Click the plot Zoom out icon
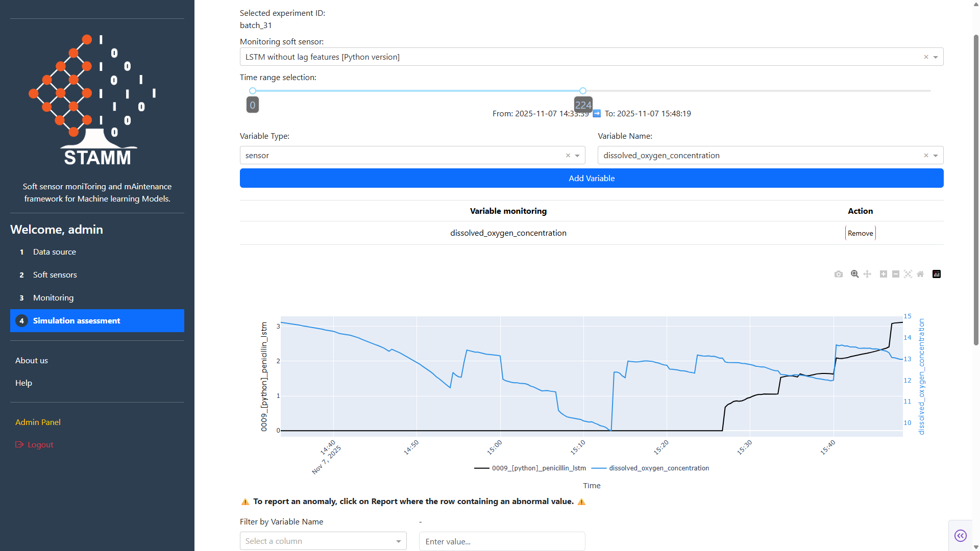The width and height of the screenshot is (980, 551). point(896,274)
